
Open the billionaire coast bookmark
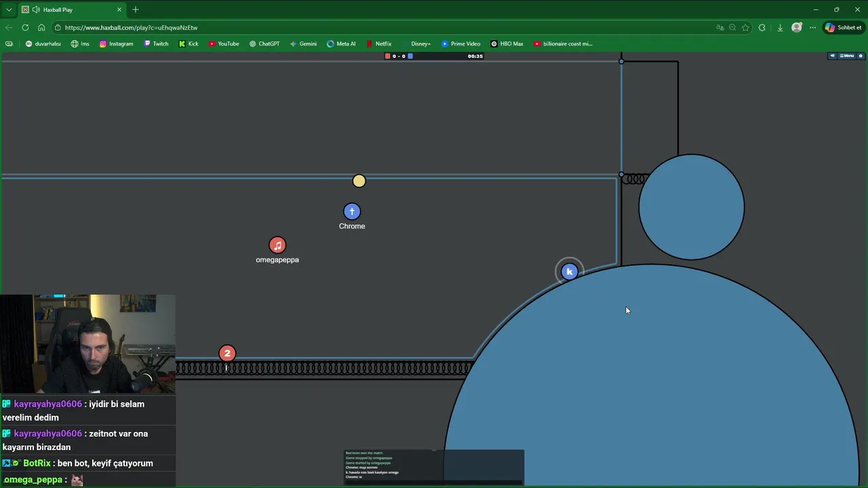[563, 43]
